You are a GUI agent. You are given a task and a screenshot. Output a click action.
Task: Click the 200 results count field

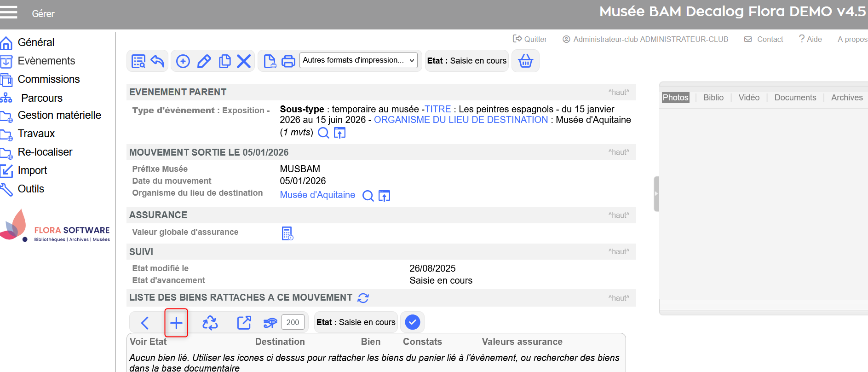pos(293,322)
